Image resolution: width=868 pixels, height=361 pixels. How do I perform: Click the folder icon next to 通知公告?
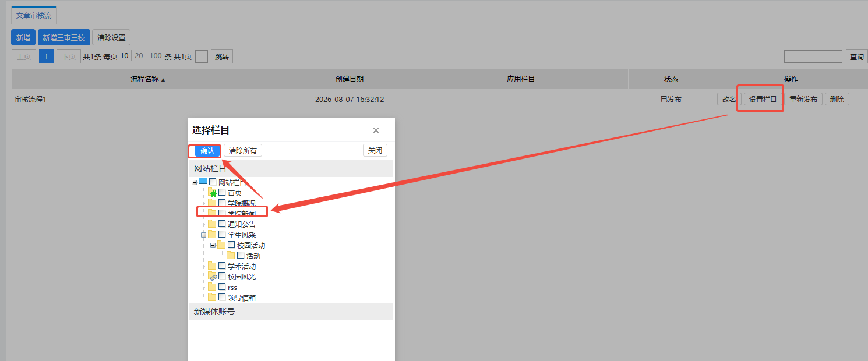pyautogui.click(x=212, y=224)
